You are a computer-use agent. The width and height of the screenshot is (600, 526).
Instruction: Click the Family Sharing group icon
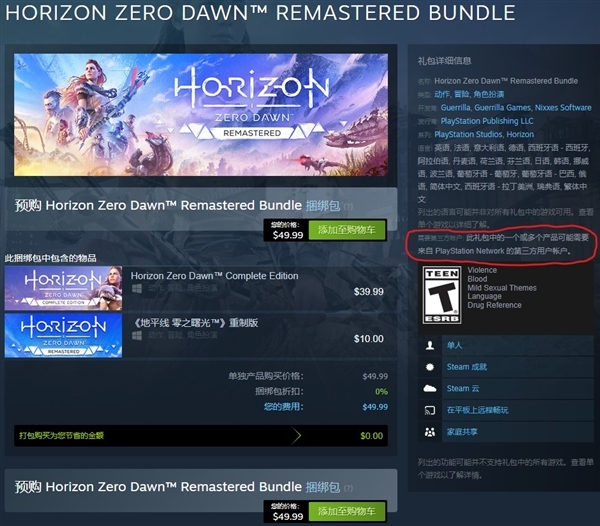430,432
